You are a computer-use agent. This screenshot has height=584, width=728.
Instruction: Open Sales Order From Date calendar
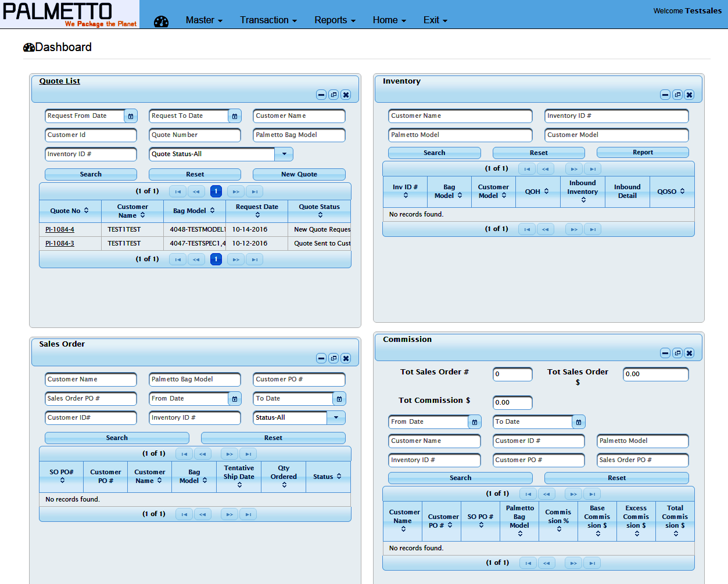pos(235,399)
